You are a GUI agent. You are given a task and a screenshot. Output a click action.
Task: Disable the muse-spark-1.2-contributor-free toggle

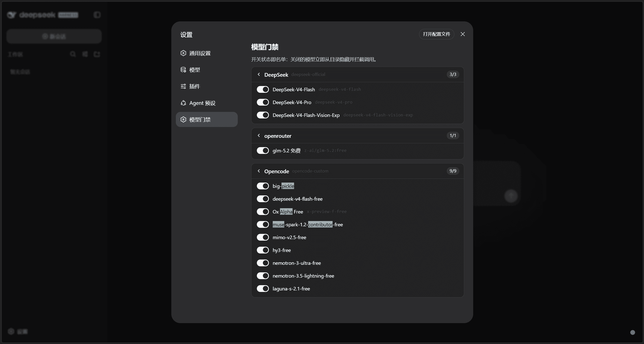(263, 225)
